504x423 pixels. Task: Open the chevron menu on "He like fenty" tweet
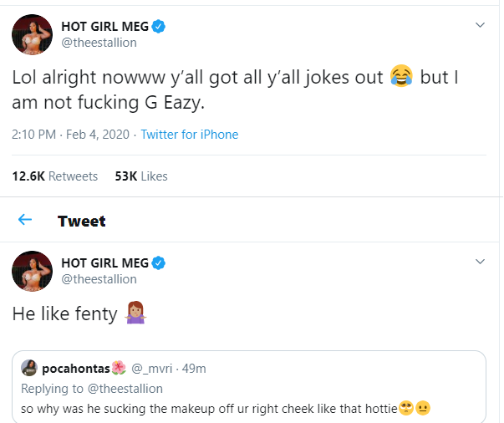[x=480, y=262]
